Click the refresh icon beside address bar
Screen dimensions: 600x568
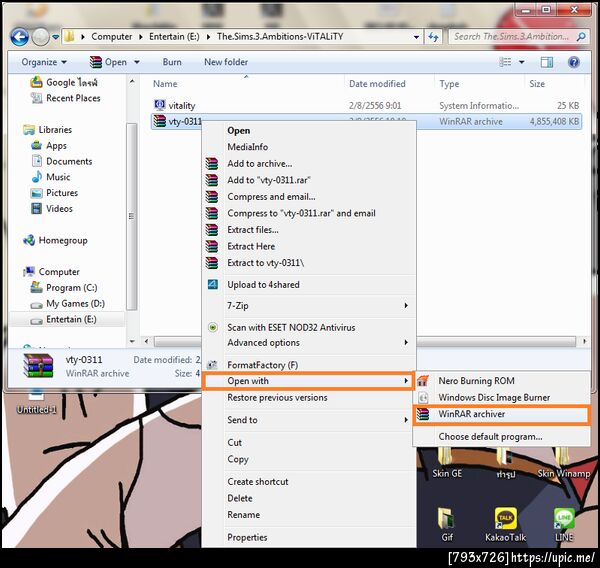click(x=433, y=37)
